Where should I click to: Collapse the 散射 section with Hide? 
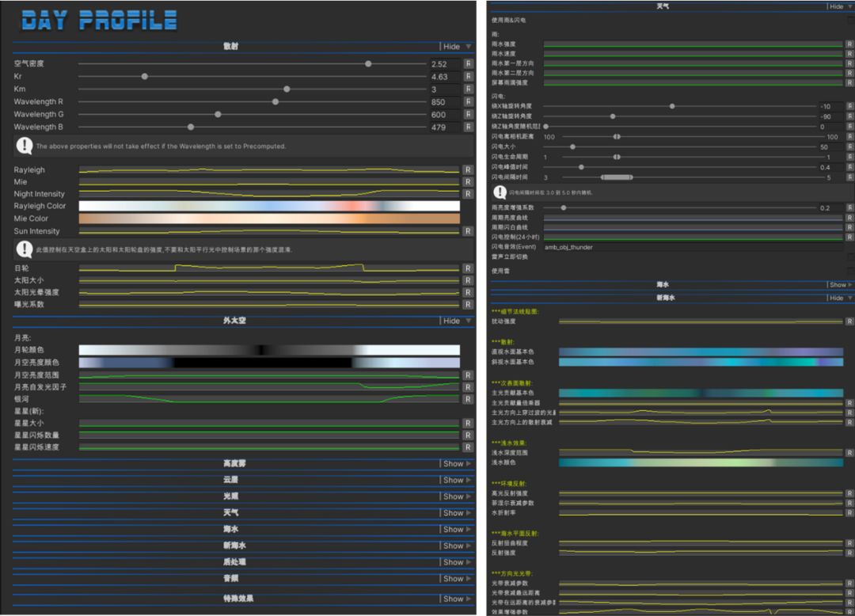pos(456,47)
